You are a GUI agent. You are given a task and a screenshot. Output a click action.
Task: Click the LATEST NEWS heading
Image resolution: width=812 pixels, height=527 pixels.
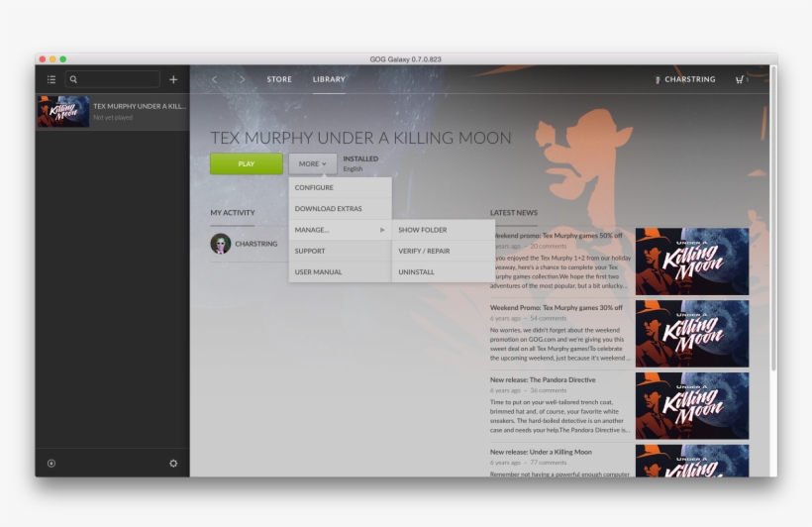514,213
